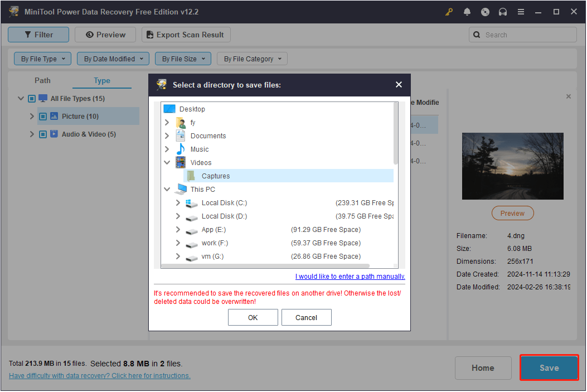587x392 pixels.
Task: Toggle the Picture (10) checkbox
Action: click(43, 117)
